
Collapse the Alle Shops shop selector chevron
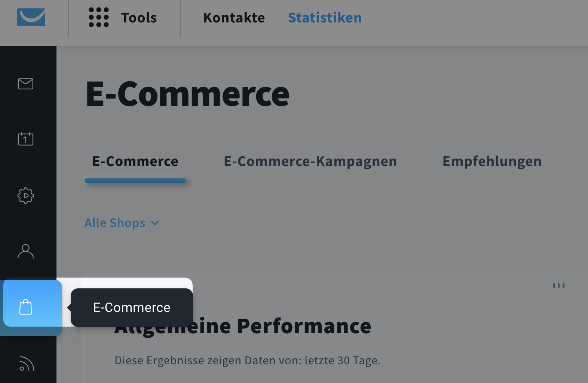click(x=154, y=223)
